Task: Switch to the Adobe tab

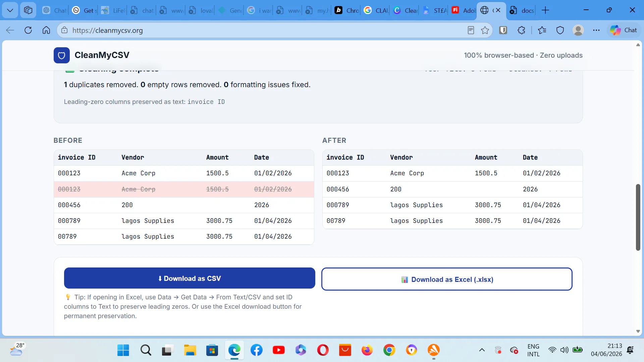Action: 464,10
